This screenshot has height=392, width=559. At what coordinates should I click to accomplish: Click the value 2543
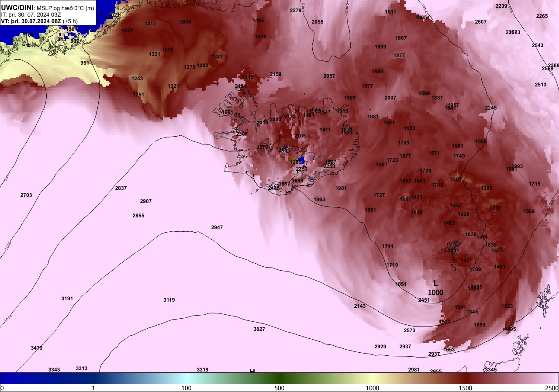pyautogui.click(x=538, y=45)
